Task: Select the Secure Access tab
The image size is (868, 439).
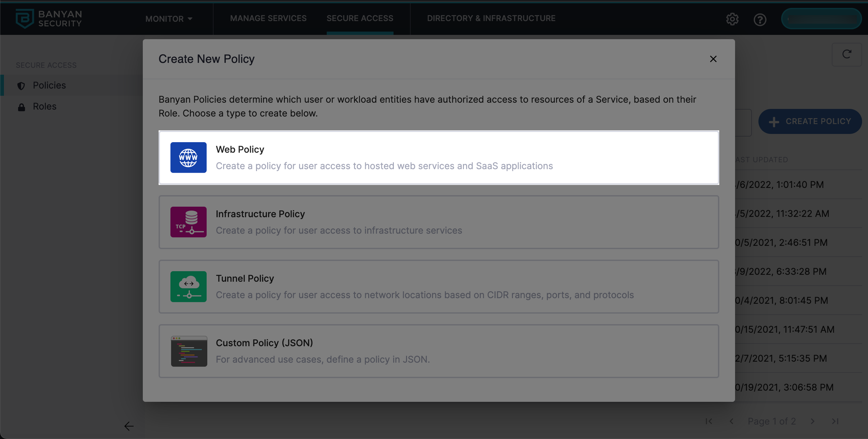Action: [x=360, y=18]
